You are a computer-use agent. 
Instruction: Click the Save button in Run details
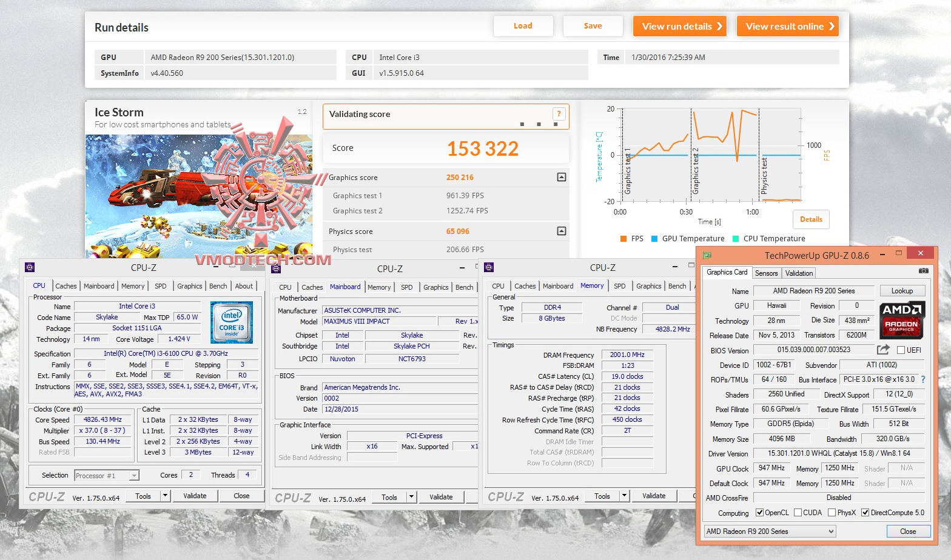click(593, 26)
